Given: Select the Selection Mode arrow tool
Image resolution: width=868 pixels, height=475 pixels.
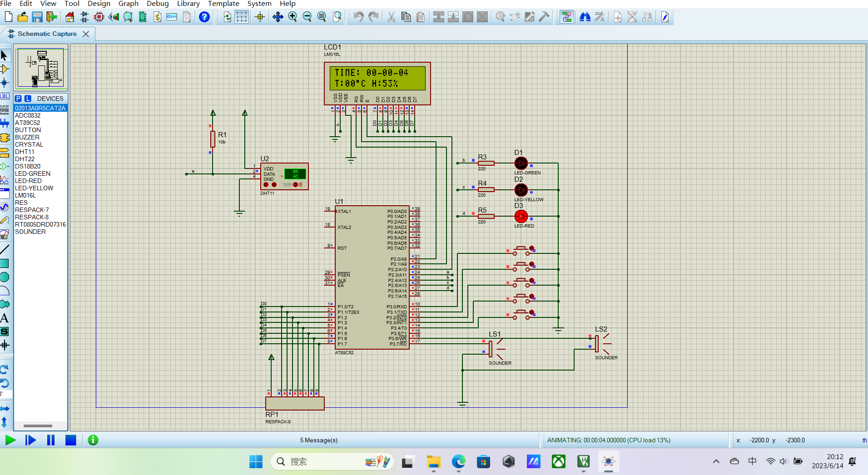Looking at the screenshot, I should [x=5, y=55].
